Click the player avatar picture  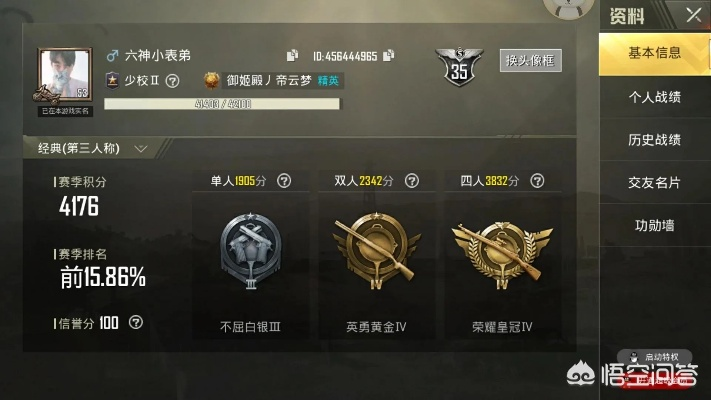click(x=65, y=75)
